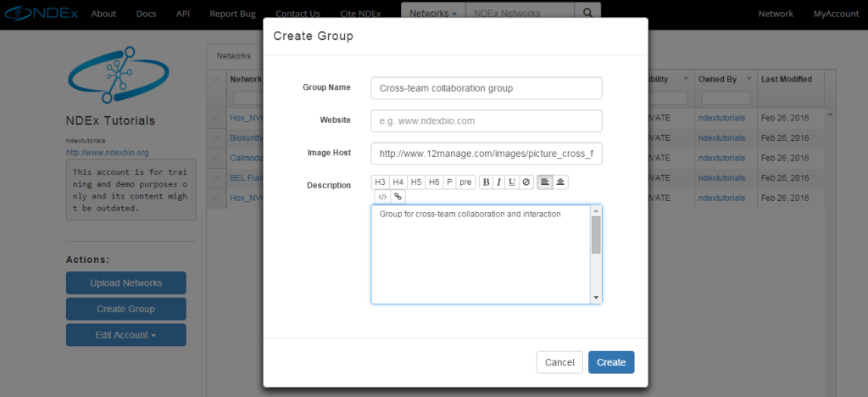The width and height of the screenshot is (868, 397).
Task: Apply H6 heading format in description toolbar
Action: coord(434,182)
